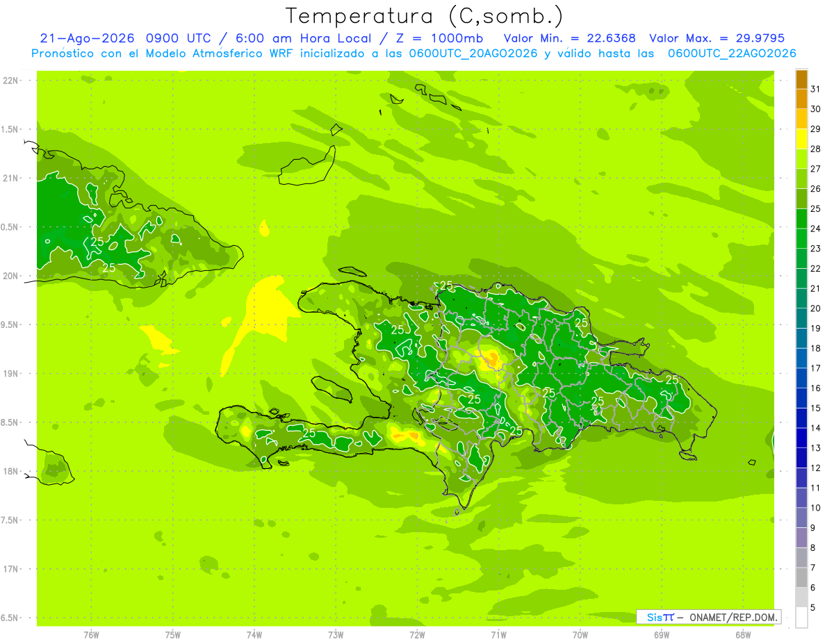Click 'Pronóstico con el Modelo Atmósferico WRF' text
Screen dimensions: 834x644
[163, 53]
